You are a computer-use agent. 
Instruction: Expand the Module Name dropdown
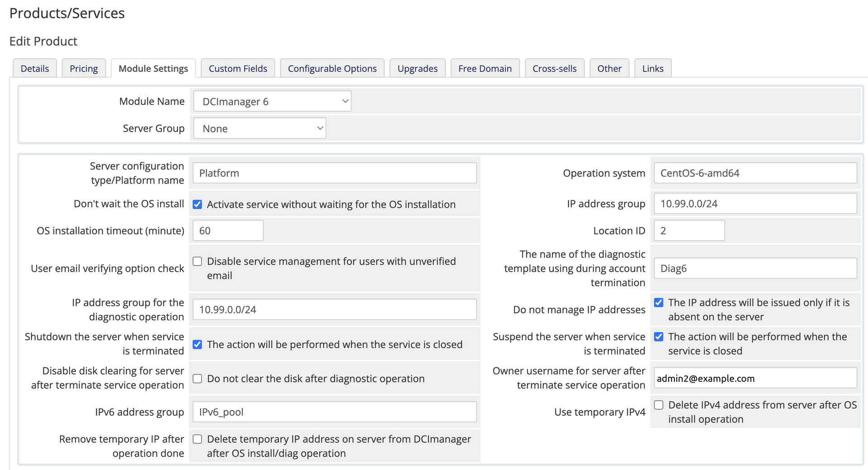click(272, 101)
